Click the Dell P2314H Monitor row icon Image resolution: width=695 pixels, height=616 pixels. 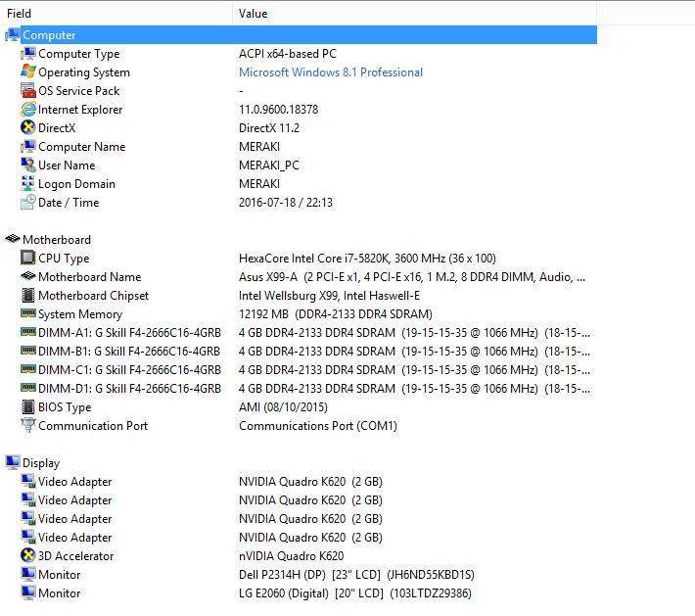[28, 574]
